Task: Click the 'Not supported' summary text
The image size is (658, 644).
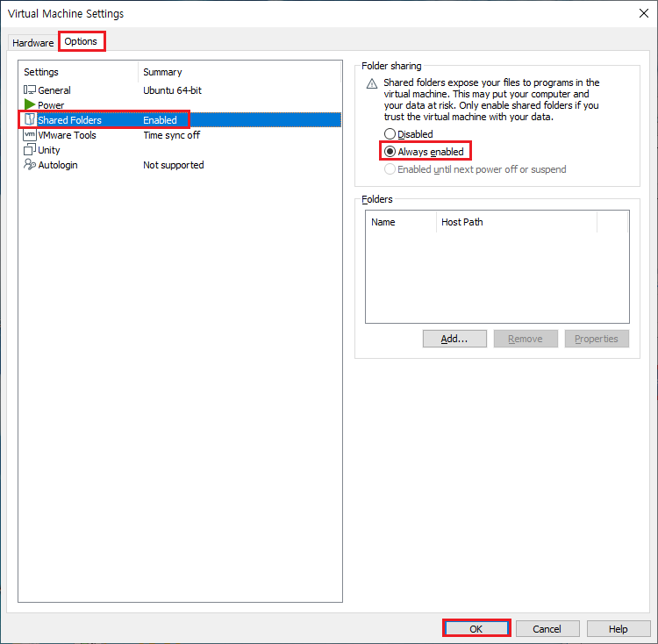Action: pyautogui.click(x=174, y=165)
